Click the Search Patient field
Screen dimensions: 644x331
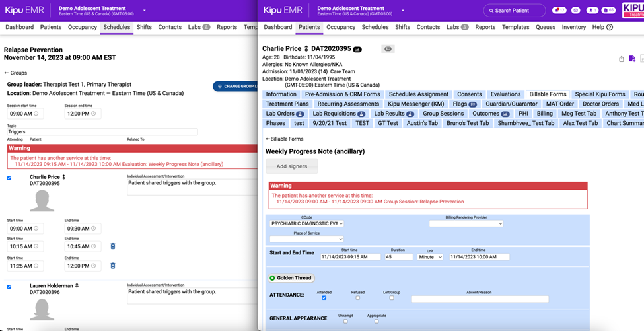(515, 11)
